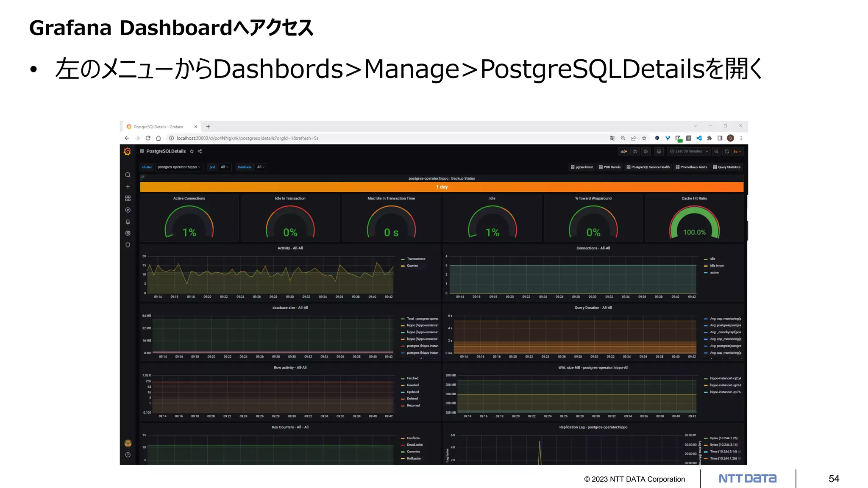Open the Database All dropdown
This screenshot has width=868, height=488.
pos(261,167)
